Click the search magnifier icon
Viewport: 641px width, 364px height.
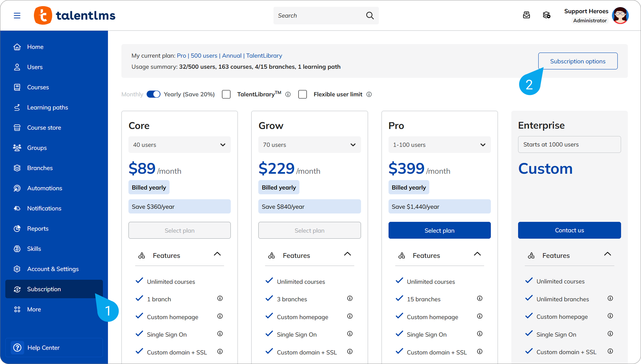(x=370, y=16)
